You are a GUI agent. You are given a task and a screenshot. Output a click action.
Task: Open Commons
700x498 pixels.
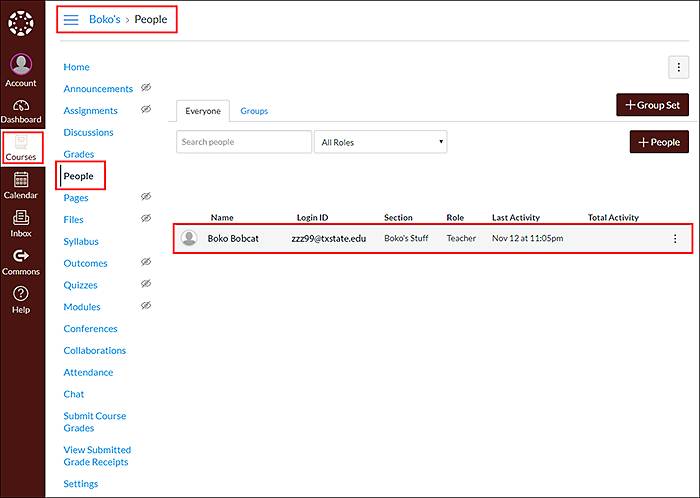(21, 262)
